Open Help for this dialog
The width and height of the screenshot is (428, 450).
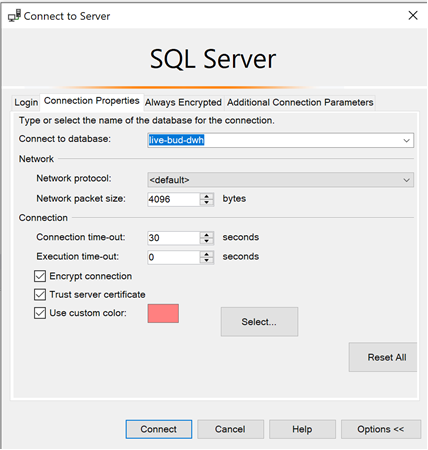pos(302,429)
